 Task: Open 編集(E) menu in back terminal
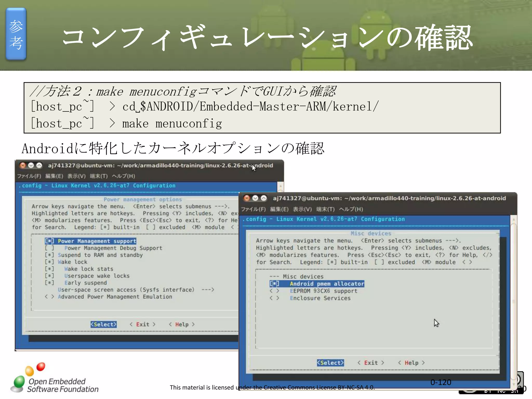54,176
